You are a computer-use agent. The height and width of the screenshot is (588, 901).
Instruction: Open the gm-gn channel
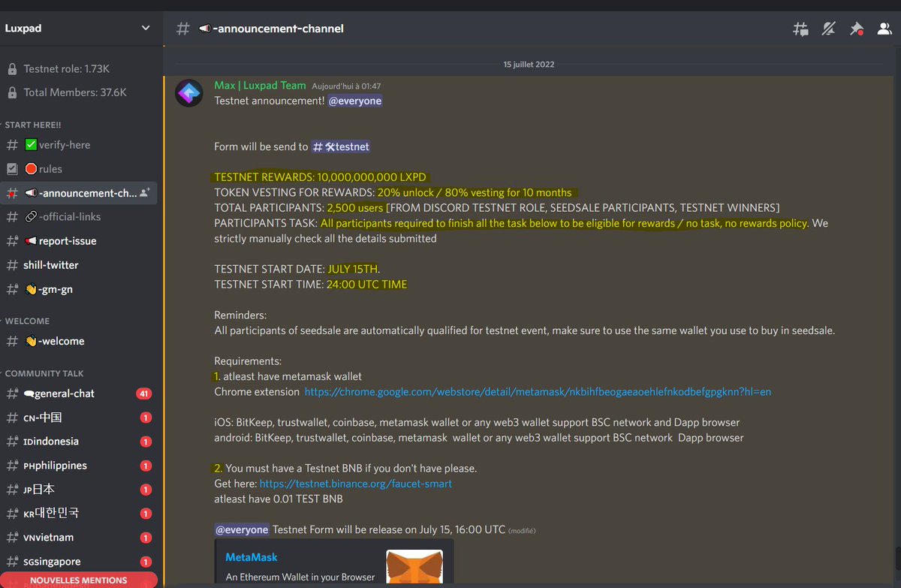(79, 289)
